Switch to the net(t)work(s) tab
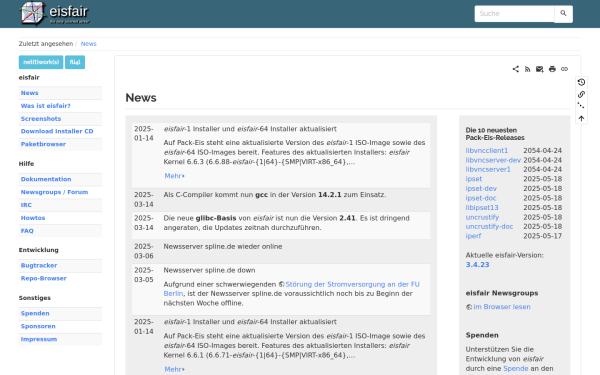The width and height of the screenshot is (600, 375). tap(41, 62)
